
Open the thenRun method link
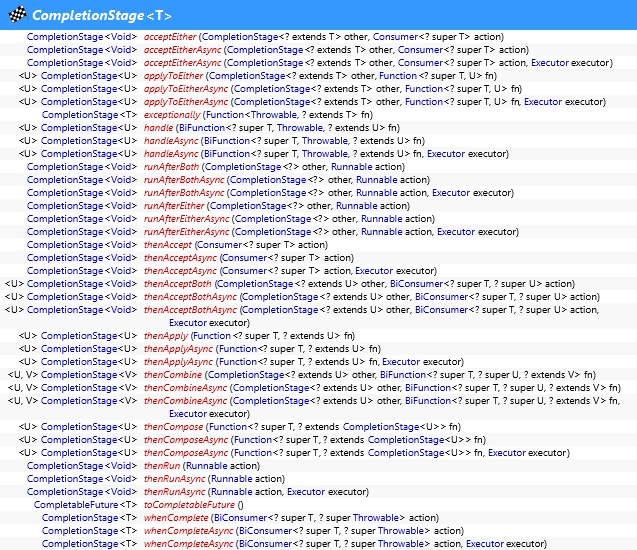(x=162, y=466)
